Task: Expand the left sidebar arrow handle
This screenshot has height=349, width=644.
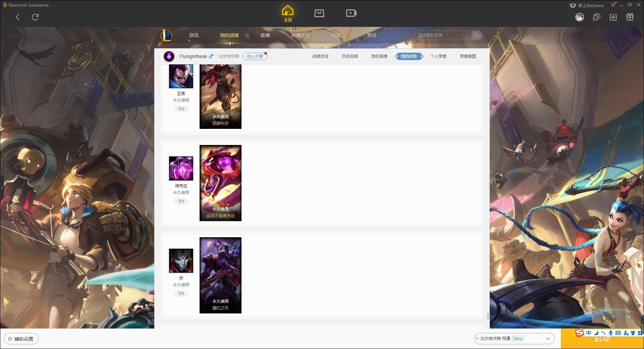Action: (x=2, y=187)
